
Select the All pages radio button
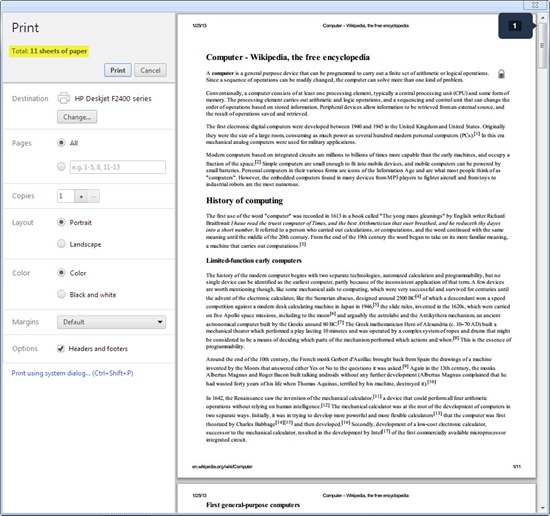[x=61, y=142]
